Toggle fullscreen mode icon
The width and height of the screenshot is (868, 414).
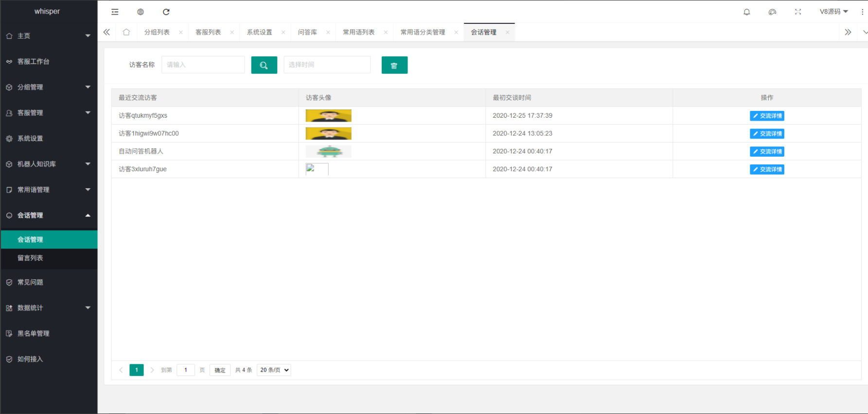(x=798, y=12)
